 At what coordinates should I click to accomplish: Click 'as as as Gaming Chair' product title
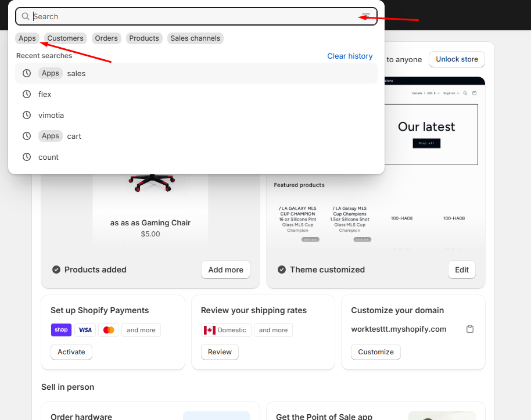tap(150, 222)
